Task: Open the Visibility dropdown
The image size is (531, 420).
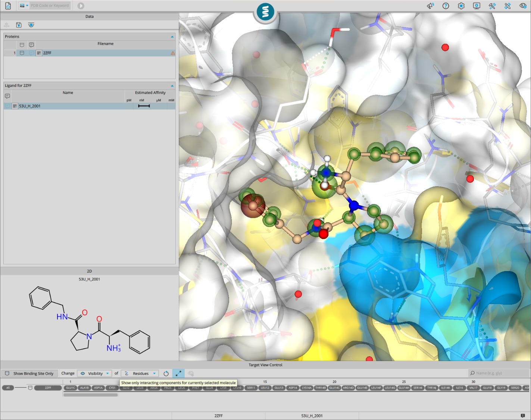Action: click(x=95, y=373)
